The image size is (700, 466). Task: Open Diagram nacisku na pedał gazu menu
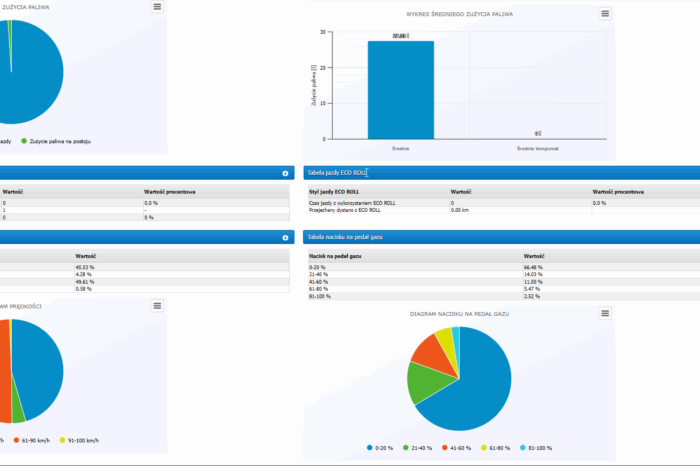605,314
